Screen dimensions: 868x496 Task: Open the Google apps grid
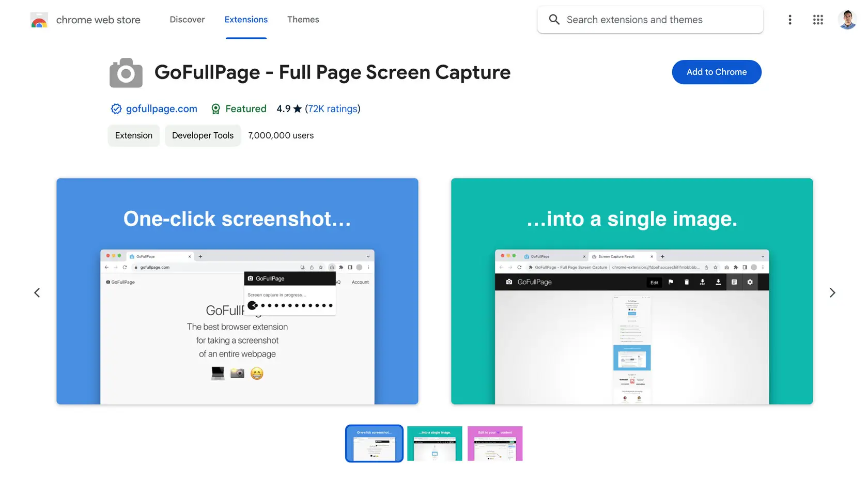(x=818, y=20)
